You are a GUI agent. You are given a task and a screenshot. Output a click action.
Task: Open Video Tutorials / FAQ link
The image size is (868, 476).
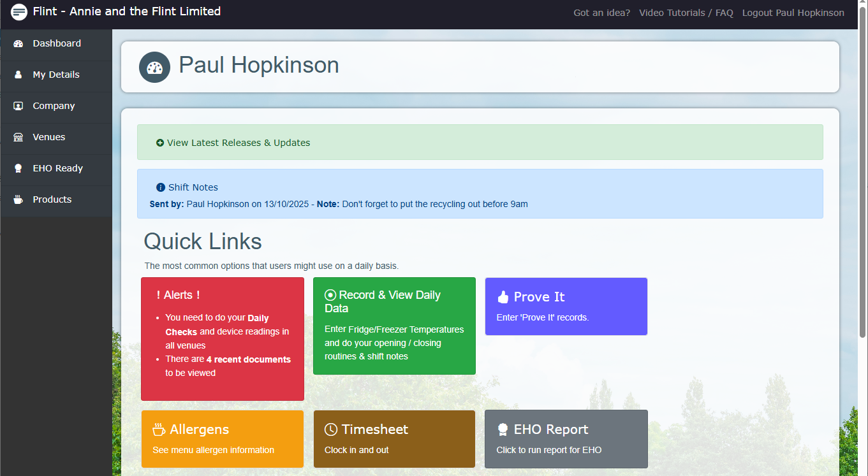click(x=686, y=13)
